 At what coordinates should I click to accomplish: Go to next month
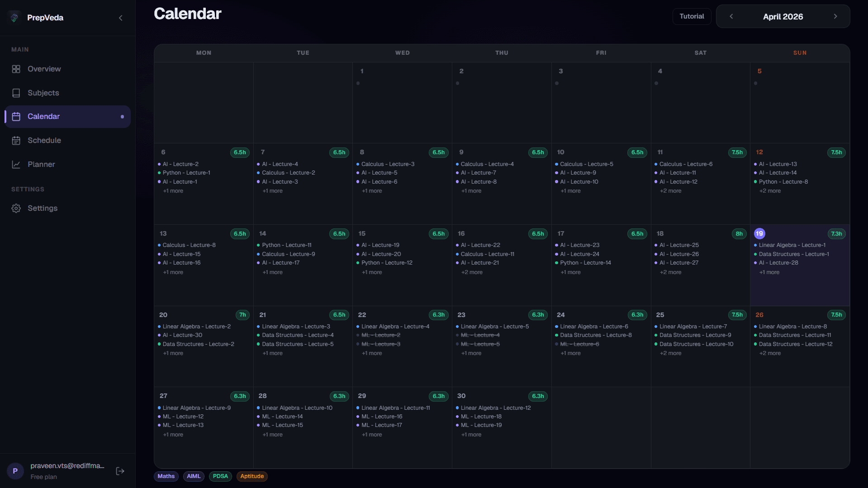(x=835, y=16)
